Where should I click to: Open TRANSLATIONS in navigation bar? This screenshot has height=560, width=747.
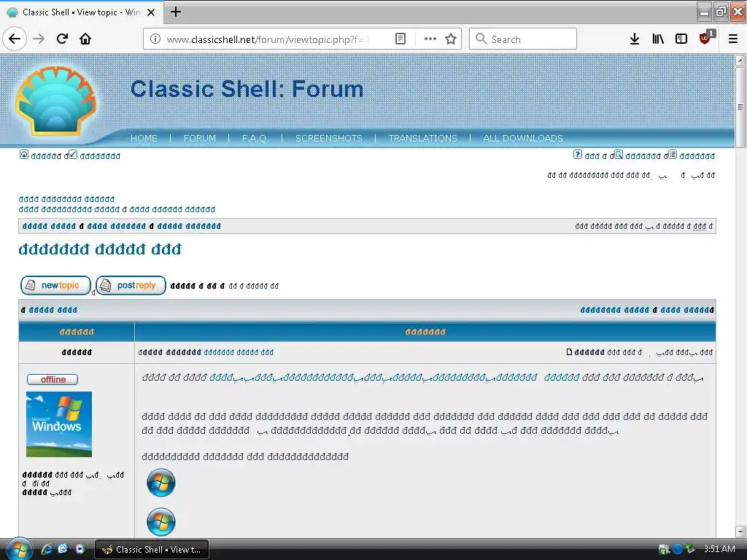[x=422, y=138]
